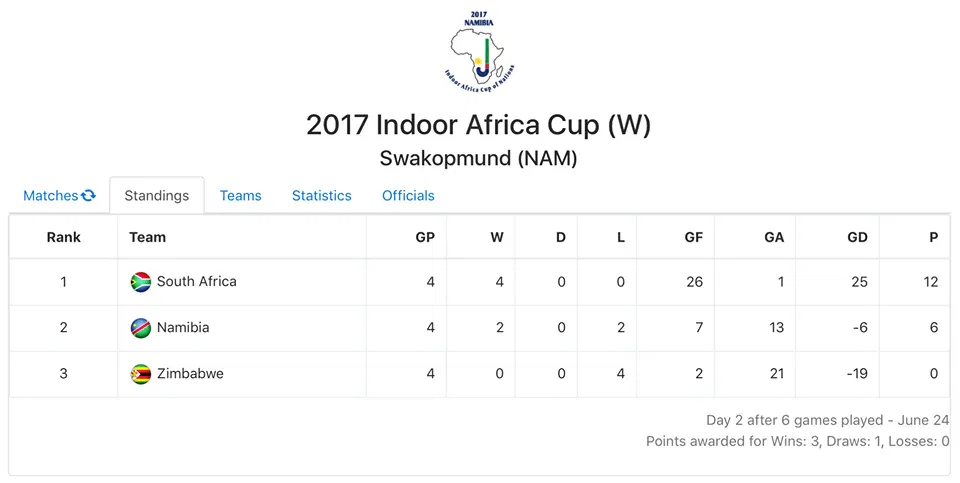The image size is (960, 483).
Task: Open the Matches tab
Action: (50, 196)
